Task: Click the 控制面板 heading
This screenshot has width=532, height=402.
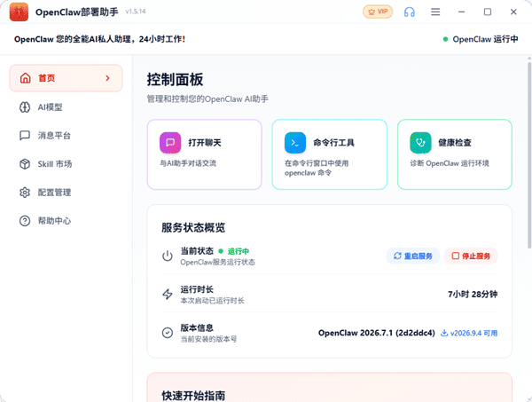Action: [x=175, y=80]
